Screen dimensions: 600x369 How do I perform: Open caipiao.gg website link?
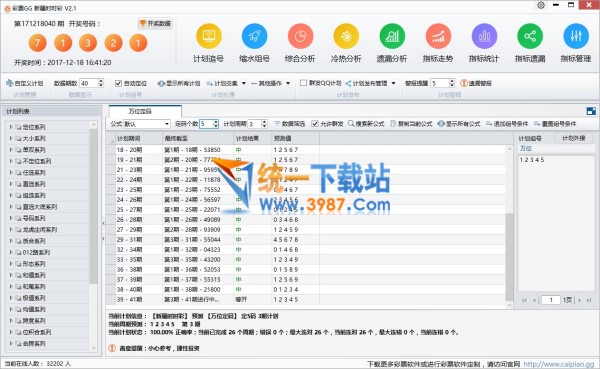[559, 364]
